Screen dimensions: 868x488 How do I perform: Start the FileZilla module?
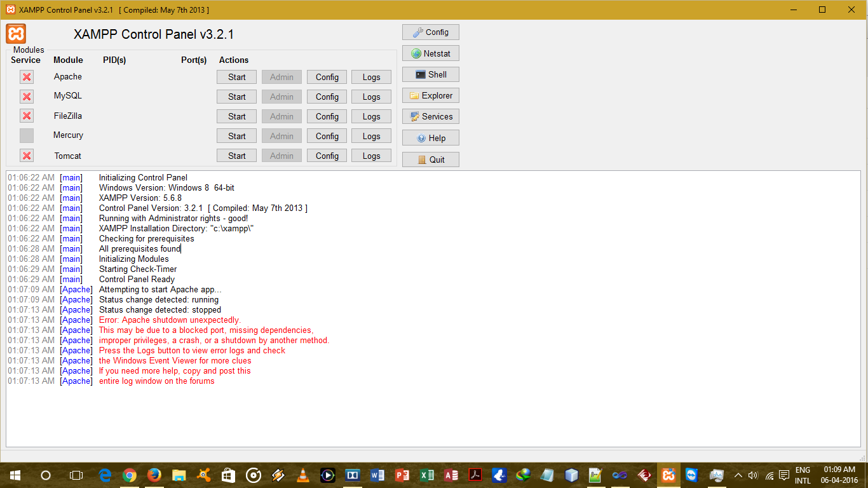tap(237, 116)
